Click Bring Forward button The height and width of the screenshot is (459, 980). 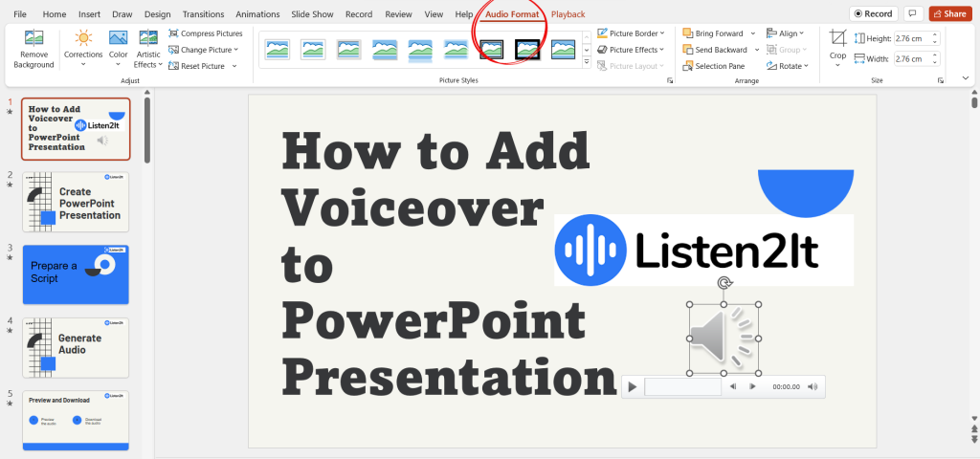(x=713, y=33)
